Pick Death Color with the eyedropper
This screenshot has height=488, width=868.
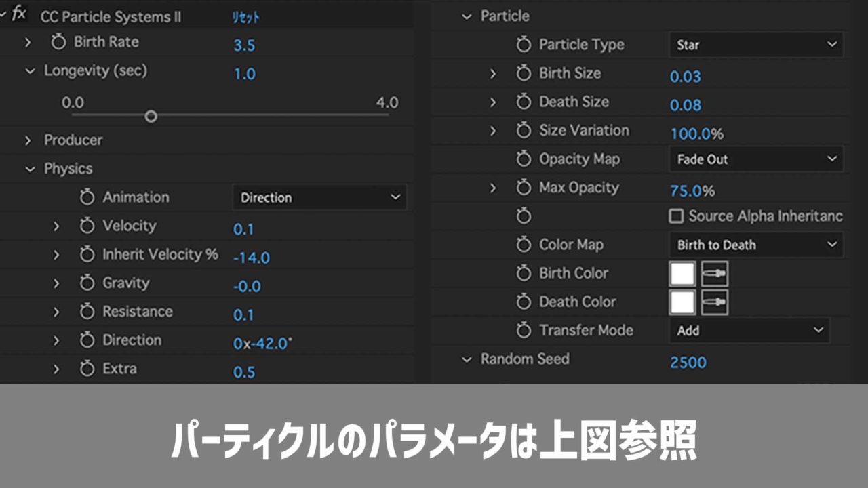[715, 302]
